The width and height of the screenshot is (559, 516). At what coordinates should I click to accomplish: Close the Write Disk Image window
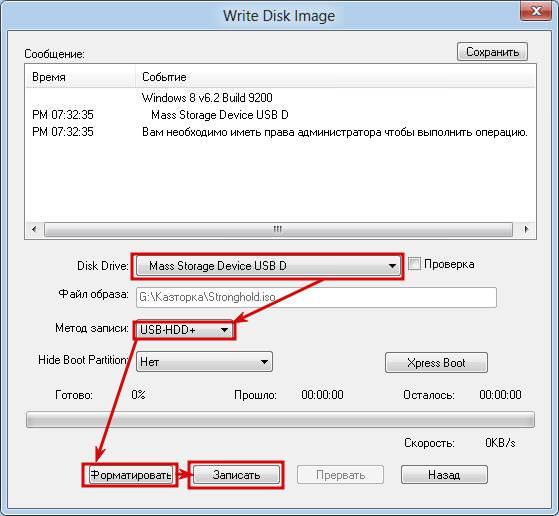(x=535, y=11)
